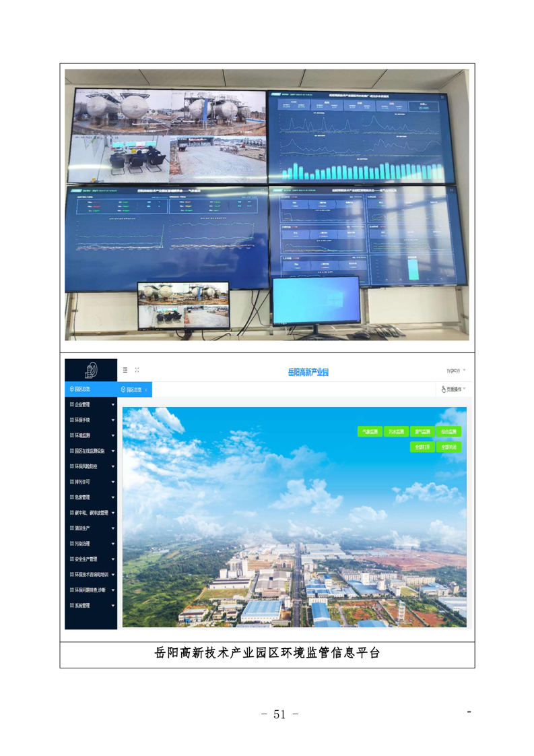Image resolution: width=534 pixels, height=756 pixels.
Task: Close the 园区总览 tab
Action: click(x=146, y=389)
